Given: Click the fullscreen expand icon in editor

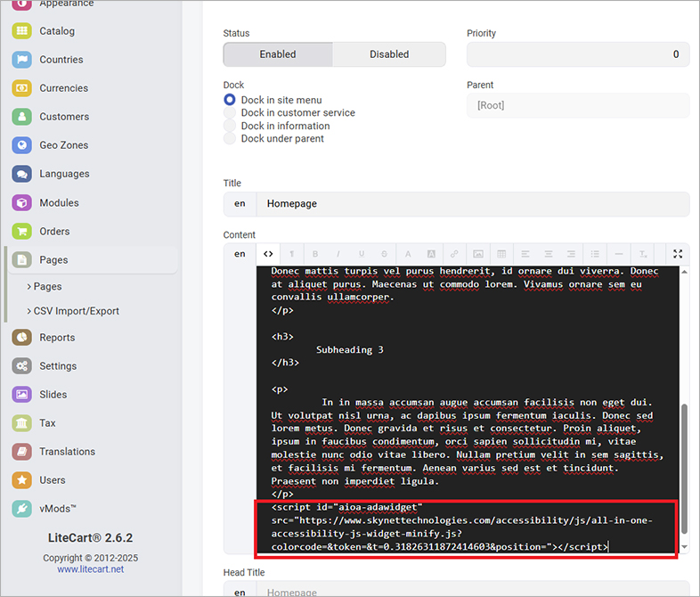Looking at the screenshot, I should pos(678,254).
